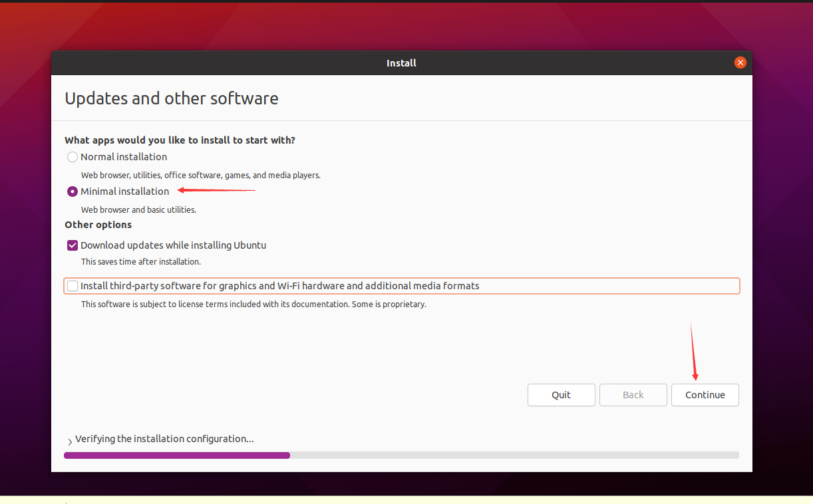The height and width of the screenshot is (504, 813).
Task: Click the 'Updates and other software' heading
Action: tap(172, 99)
